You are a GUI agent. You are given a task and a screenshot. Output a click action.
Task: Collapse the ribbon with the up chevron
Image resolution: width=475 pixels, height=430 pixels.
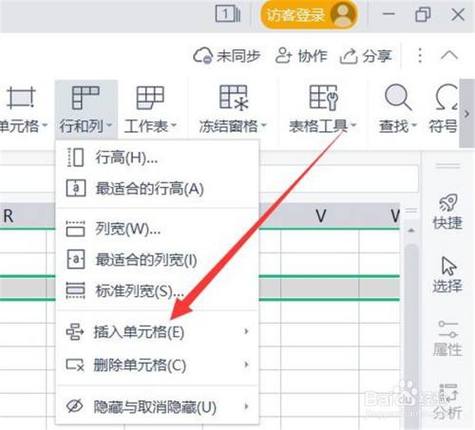449,55
